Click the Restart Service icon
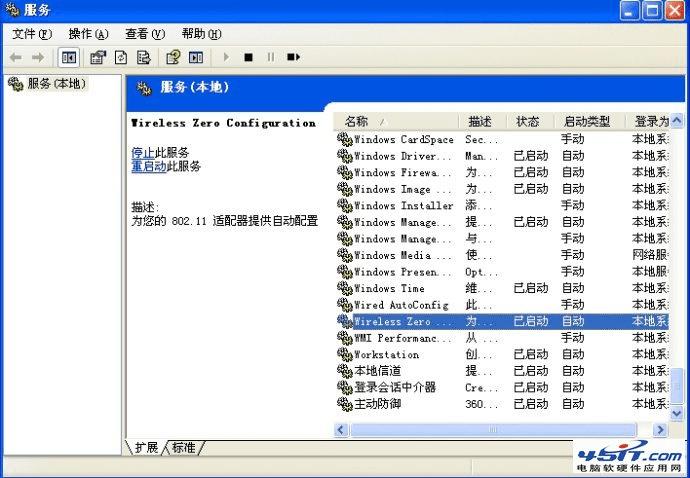The height and width of the screenshot is (478, 690). click(293, 57)
